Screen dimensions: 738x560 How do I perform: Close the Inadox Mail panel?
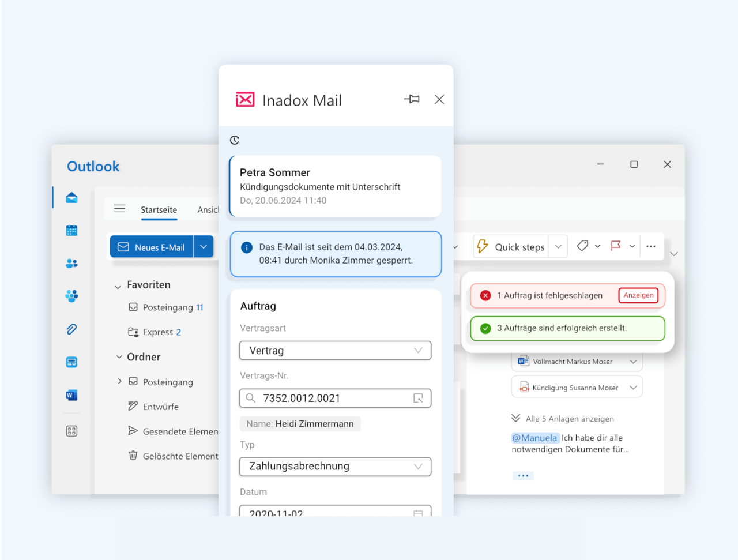439,99
